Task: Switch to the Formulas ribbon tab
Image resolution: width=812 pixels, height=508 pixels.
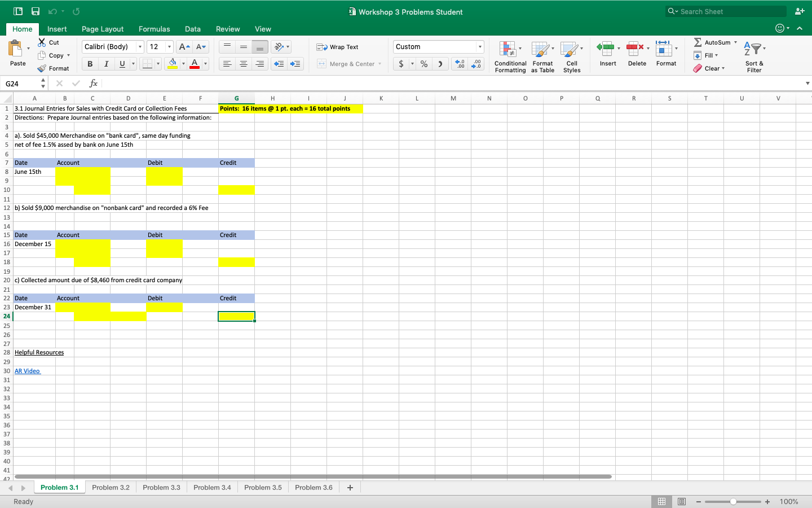Action: pos(154,29)
